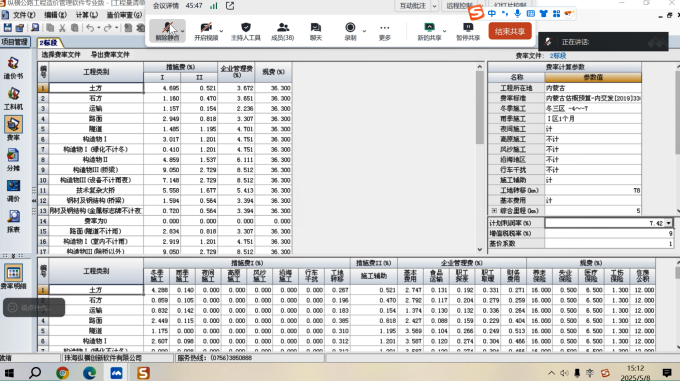Switch to the 项目管理 tab

tap(15, 42)
